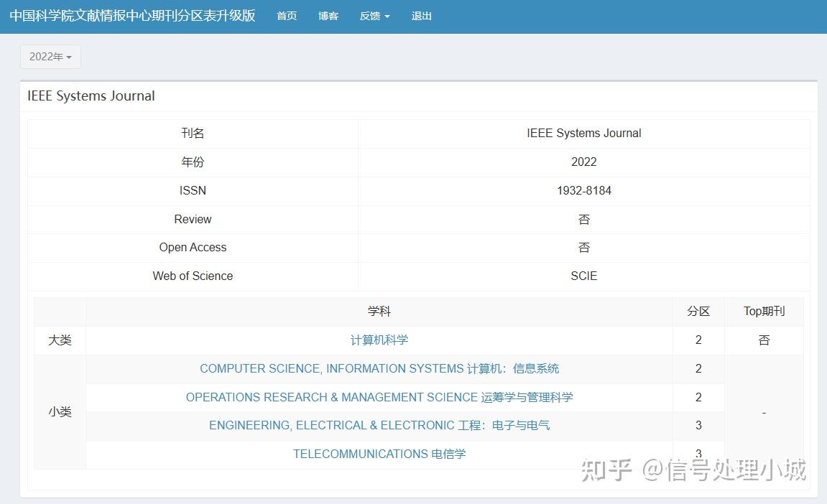Click the SCIE value cell
This screenshot has height=504, width=827.
point(584,276)
